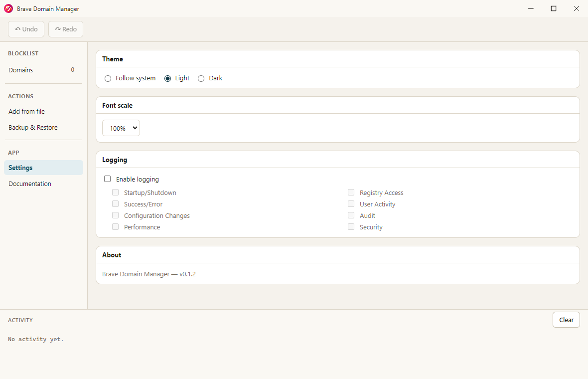
Task: Tick the Enable logging checkbox
Action: point(108,179)
